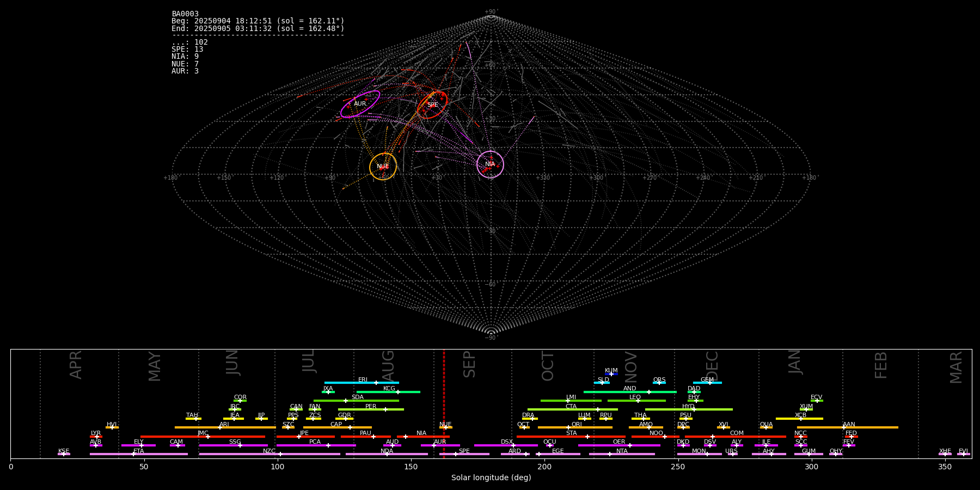Click the orange AAN activity bar
The width and height of the screenshot is (980, 490).
click(871, 427)
